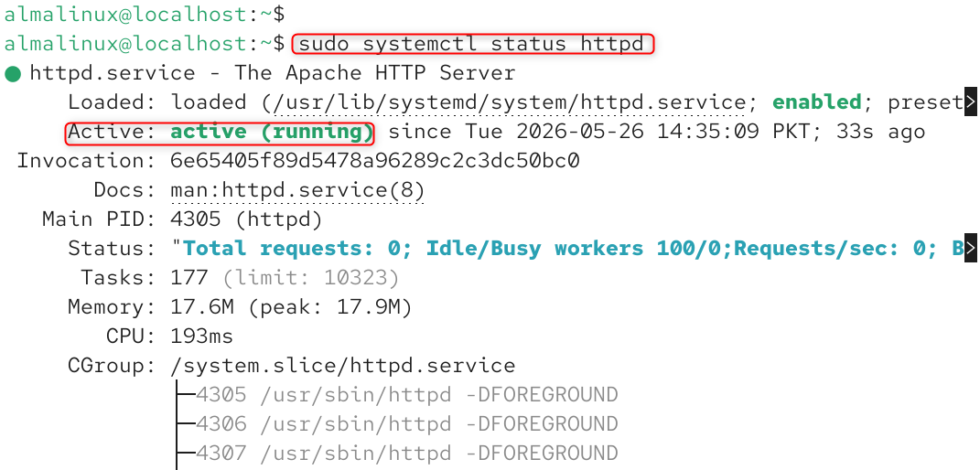The width and height of the screenshot is (980, 470).
Task: Click the green status dot before httpd.service
Action: (13, 75)
